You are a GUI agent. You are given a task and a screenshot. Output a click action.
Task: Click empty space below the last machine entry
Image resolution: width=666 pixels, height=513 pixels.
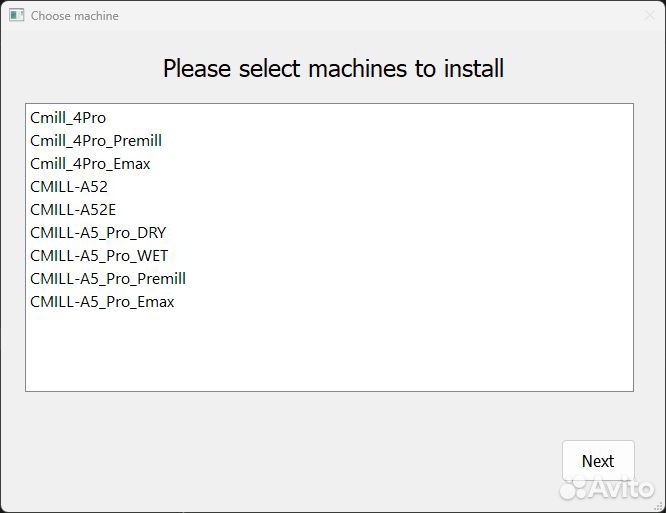(x=329, y=350)
